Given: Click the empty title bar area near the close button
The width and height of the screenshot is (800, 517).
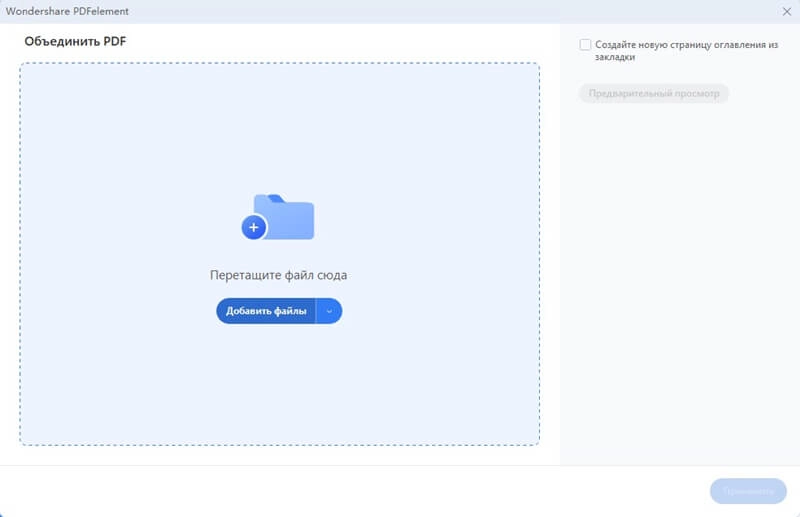Looking at the screenshot, I should [x=700, y=10].
